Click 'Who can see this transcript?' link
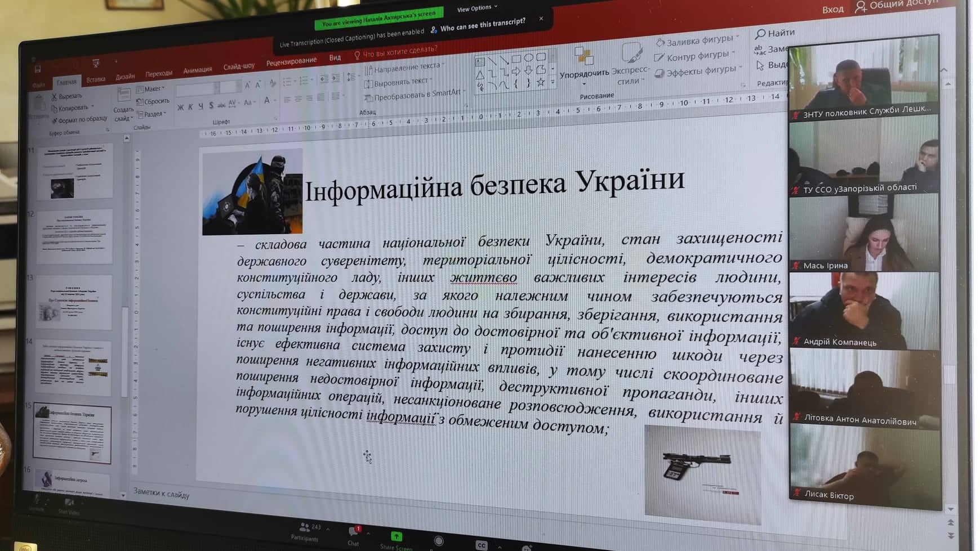980x551 pixels. [482, 25]
